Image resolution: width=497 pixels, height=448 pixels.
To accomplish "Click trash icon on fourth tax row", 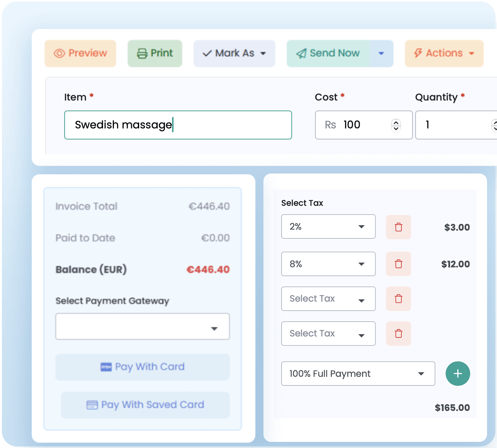I will click(x=398, y=333).
